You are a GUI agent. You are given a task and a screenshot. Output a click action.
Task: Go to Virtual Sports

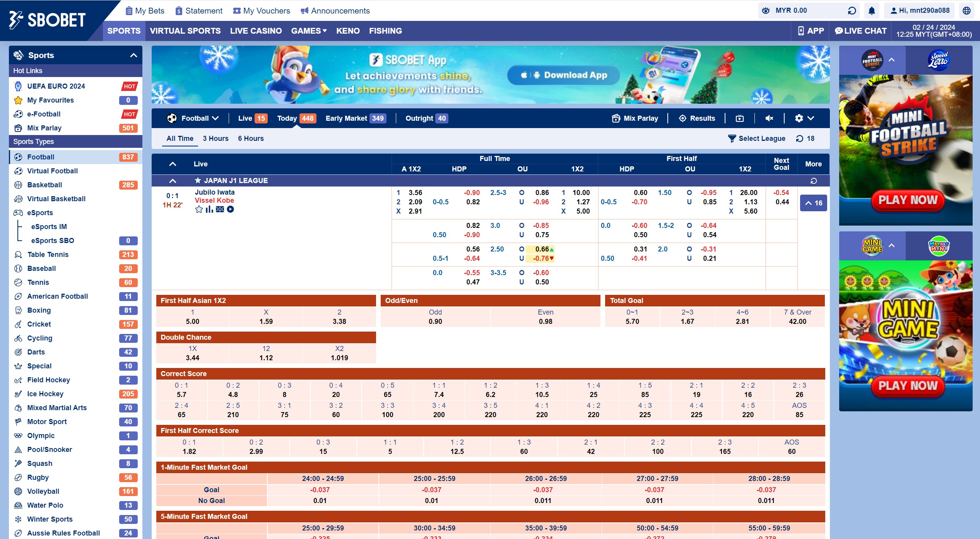(185, 31)
